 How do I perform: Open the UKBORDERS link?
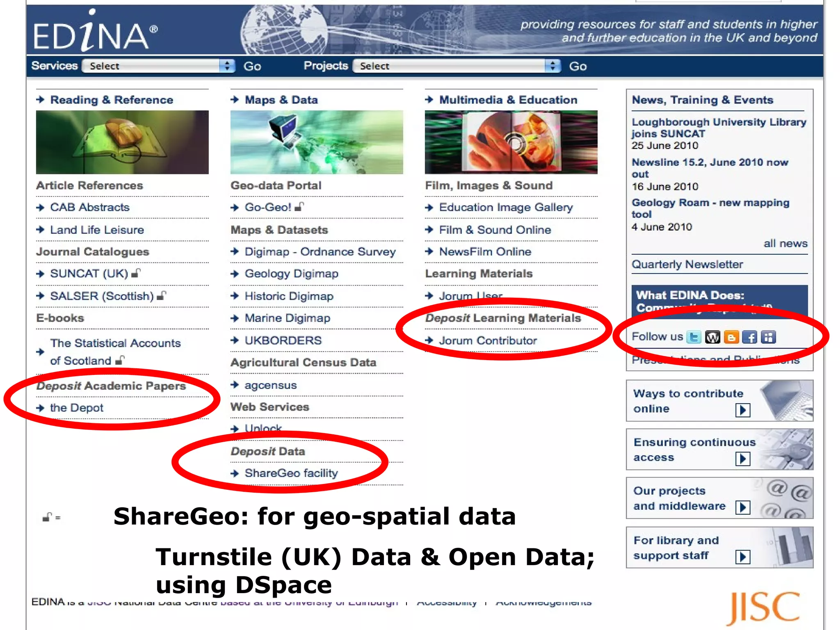(283, 340)
